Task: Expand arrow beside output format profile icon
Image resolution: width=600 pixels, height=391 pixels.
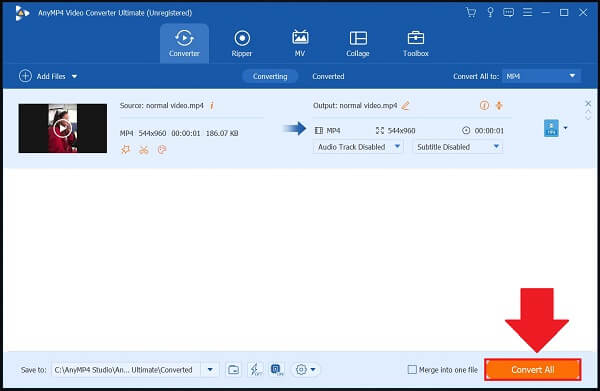Action: pyautogui.click(x=566, y=128)
